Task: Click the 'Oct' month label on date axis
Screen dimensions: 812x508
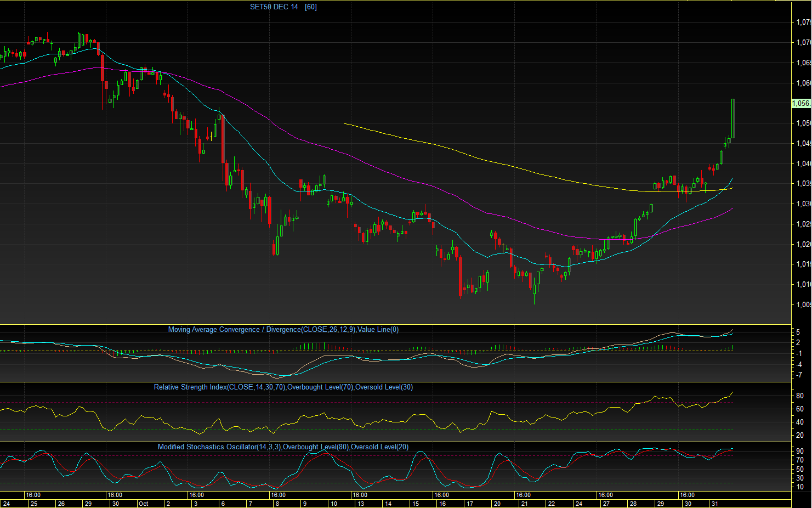Action: click(144, 504)
